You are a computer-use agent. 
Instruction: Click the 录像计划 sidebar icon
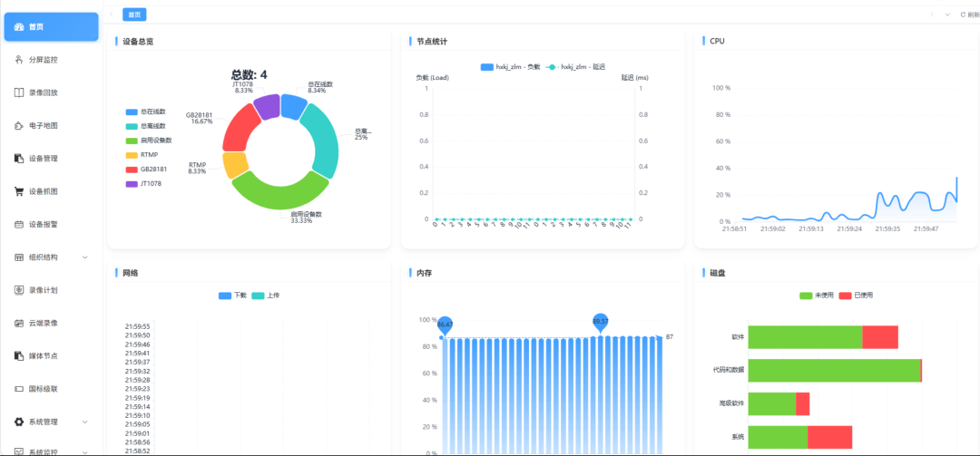coord(19,290)
